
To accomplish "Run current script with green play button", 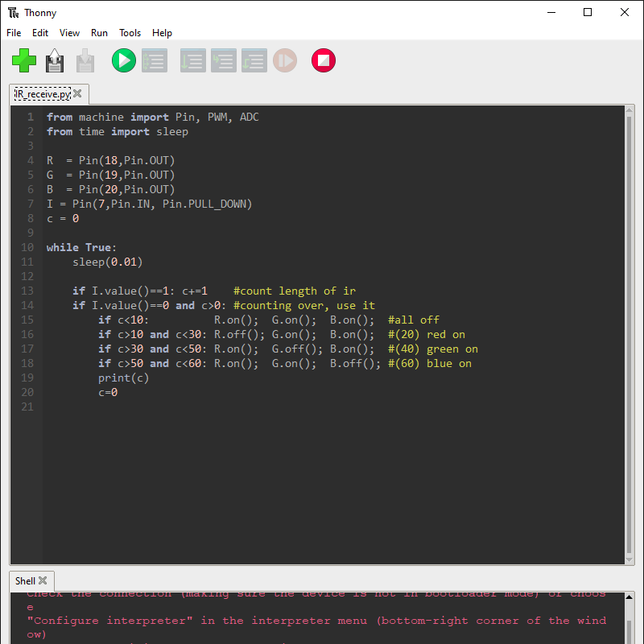I will [x=124, y=60].
